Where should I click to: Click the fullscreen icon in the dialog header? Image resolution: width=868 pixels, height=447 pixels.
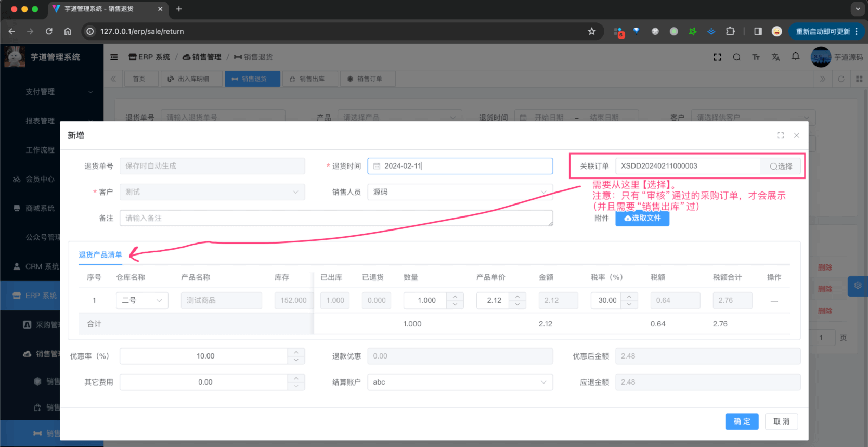click(780, 135)
